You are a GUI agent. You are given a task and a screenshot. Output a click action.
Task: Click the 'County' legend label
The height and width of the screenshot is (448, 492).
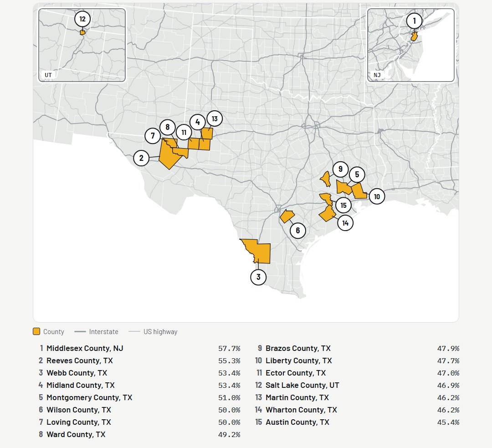coord(54,332)
